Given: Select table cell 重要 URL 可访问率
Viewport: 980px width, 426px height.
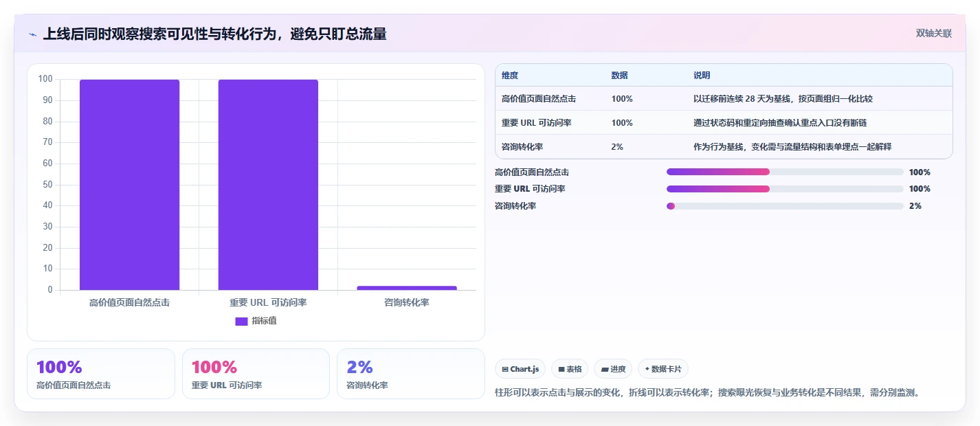Looking at the screenshot, I should click(x=537, y=123).
